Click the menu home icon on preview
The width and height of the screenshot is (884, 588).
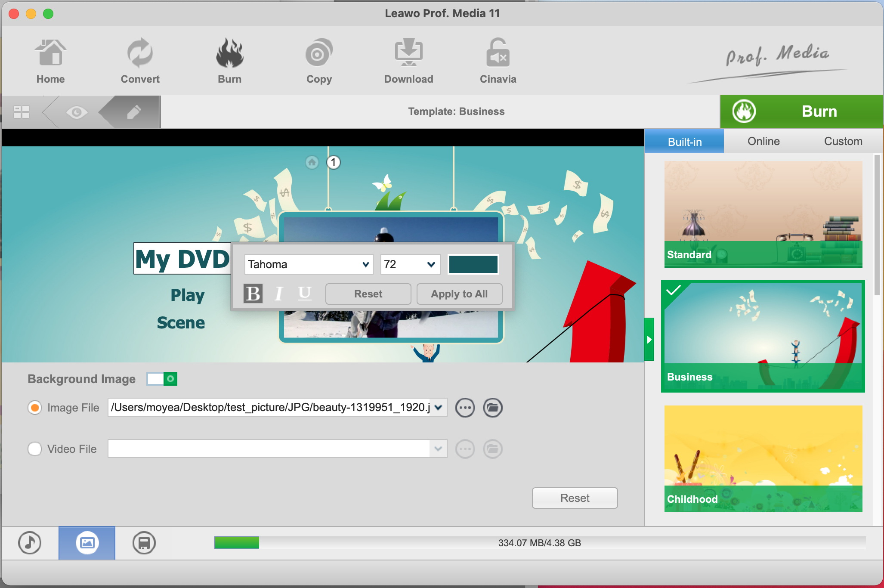(x=312, y=162)
